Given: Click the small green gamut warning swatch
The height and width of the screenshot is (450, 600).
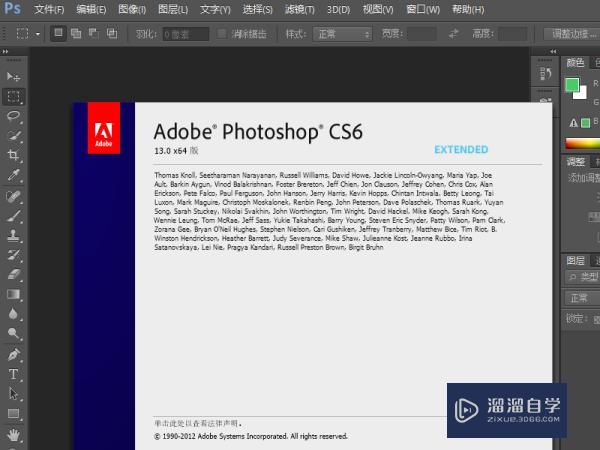Looking at the screenshot, I should (x=585, y=123).
